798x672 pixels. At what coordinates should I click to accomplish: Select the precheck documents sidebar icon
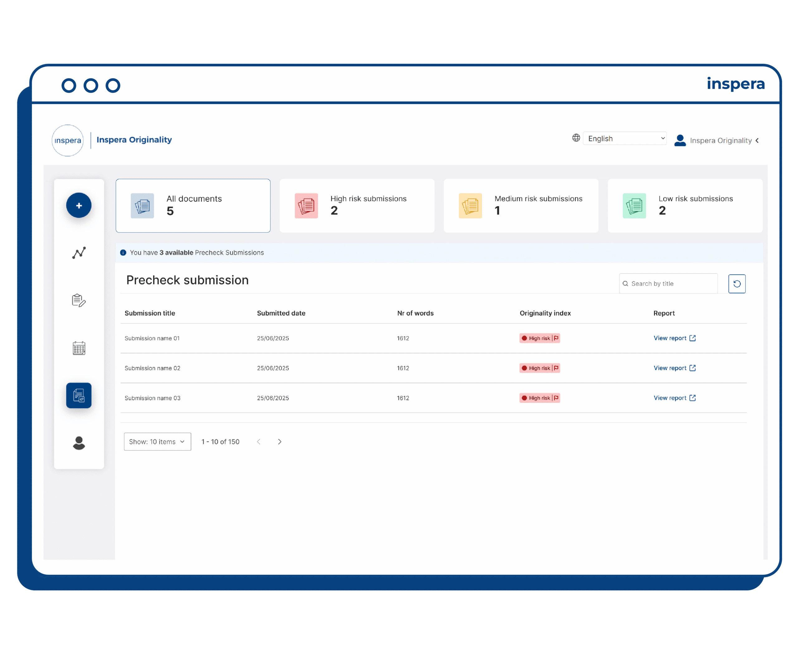tap(79, 396)
